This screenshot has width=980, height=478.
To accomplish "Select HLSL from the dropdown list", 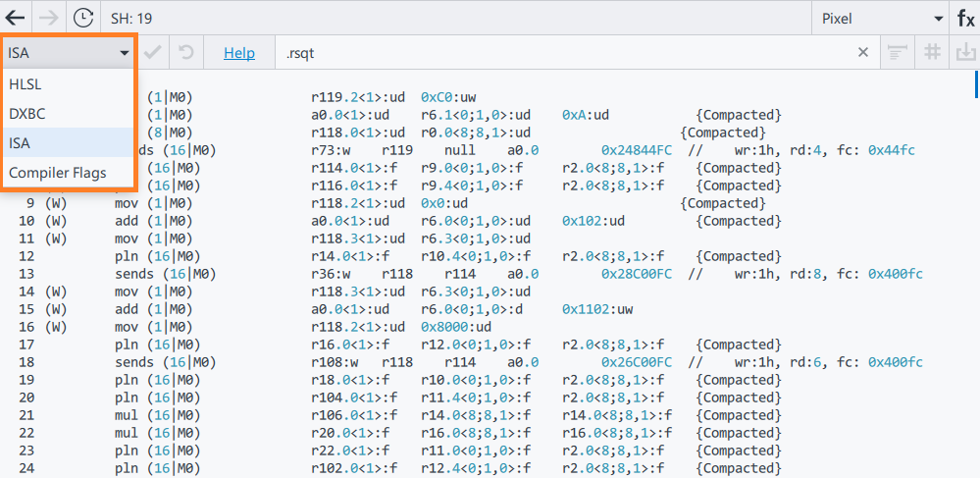I will point(26,84).
